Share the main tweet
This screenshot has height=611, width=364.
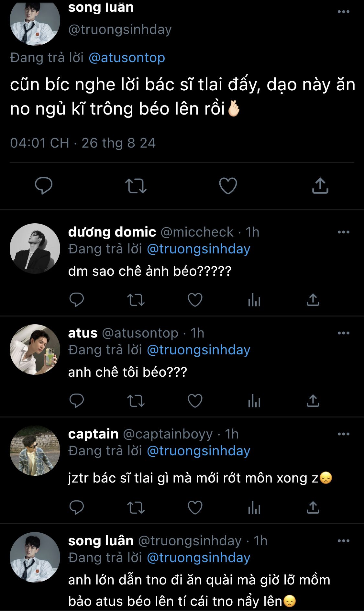click(x=320, y=186)
